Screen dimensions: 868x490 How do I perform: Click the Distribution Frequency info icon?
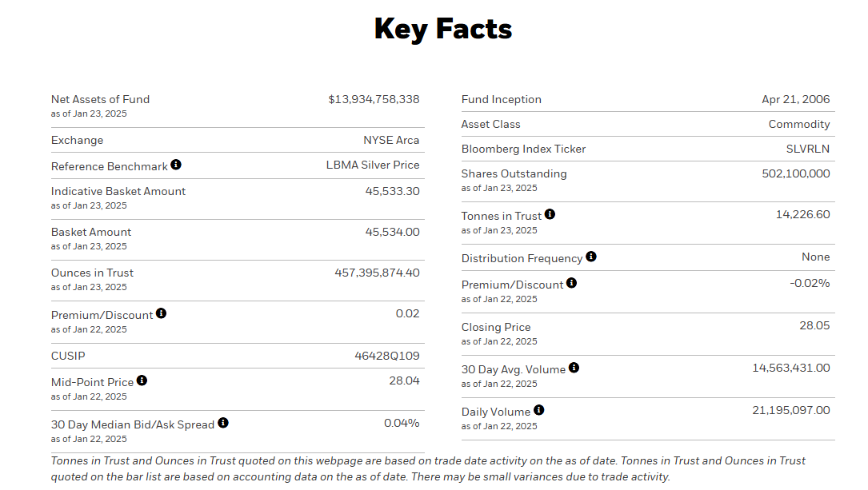click(590, 257)
